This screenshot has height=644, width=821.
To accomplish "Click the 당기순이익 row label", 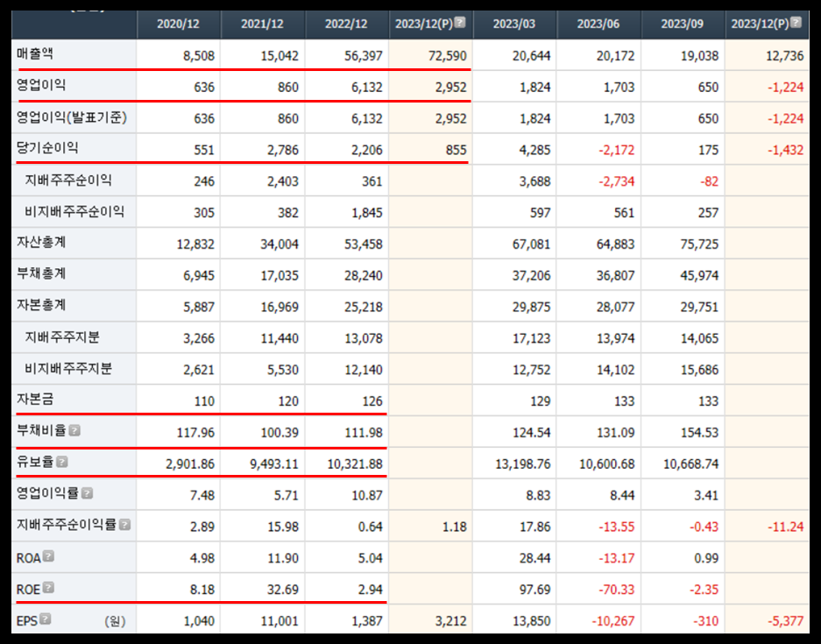I will pos(47,148).
